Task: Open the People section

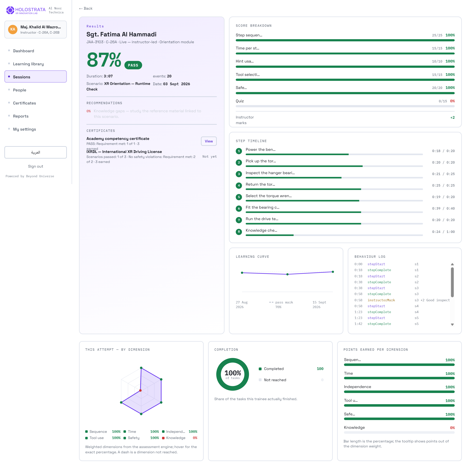Action: click(35, 90)
